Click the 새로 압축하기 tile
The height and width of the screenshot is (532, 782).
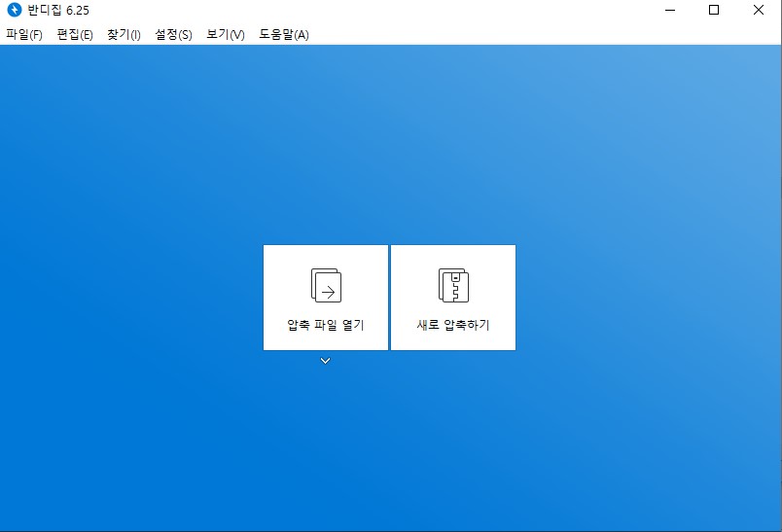coord(453,298)
